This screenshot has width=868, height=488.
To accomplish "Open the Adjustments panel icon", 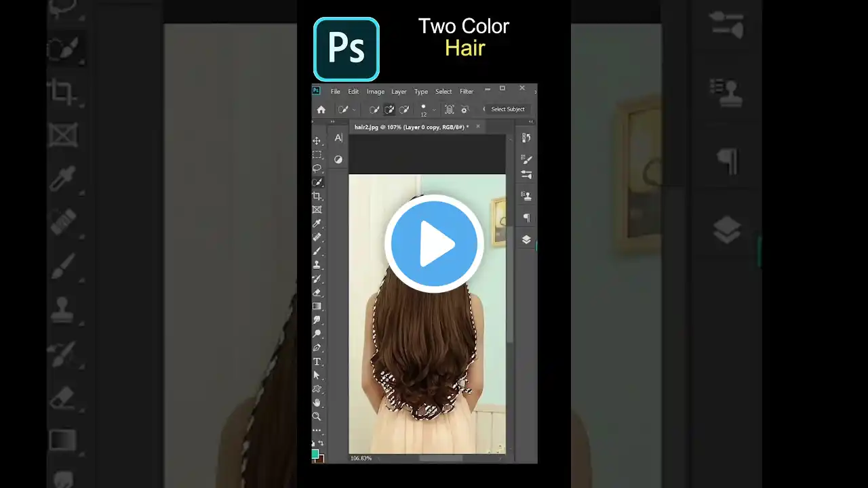I will 338,159.
